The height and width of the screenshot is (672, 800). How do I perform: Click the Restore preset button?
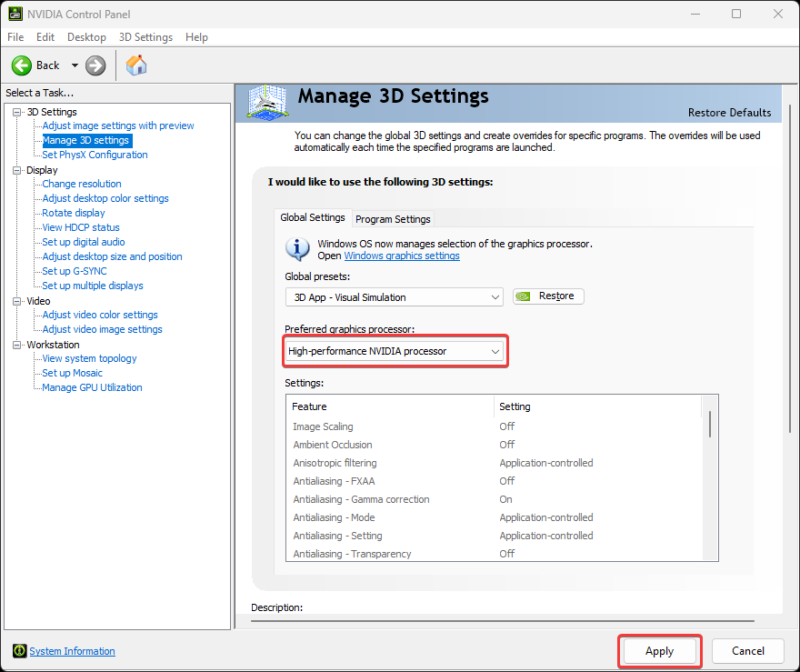[548, 296]
